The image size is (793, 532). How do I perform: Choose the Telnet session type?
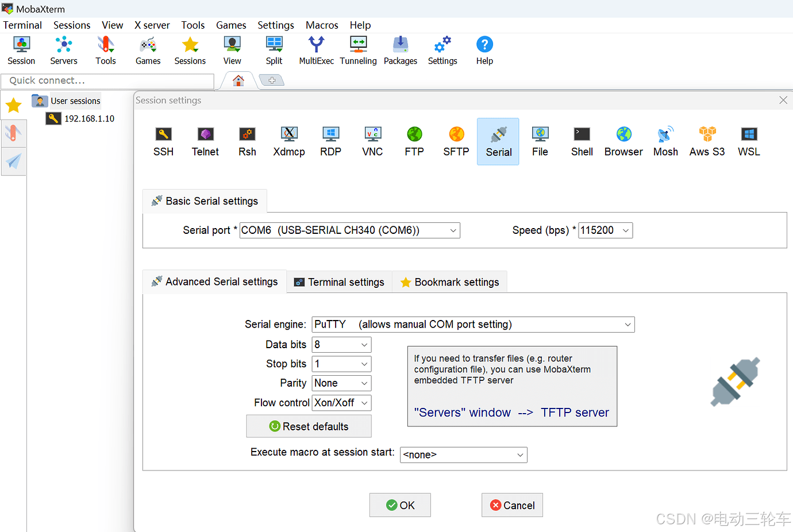click(205, 142)
